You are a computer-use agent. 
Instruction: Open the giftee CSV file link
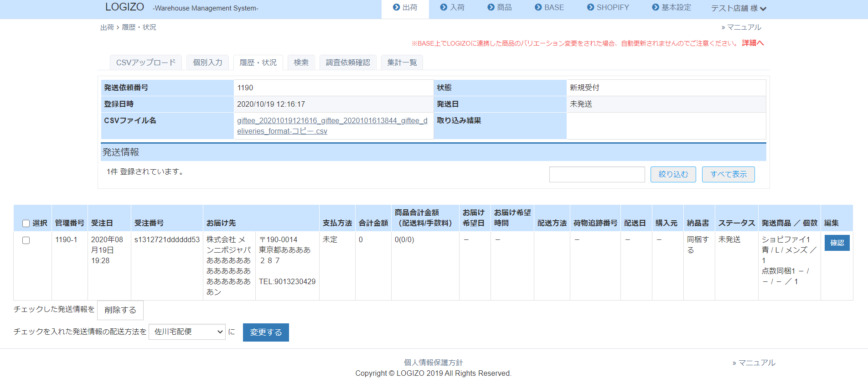click(332, 126)
